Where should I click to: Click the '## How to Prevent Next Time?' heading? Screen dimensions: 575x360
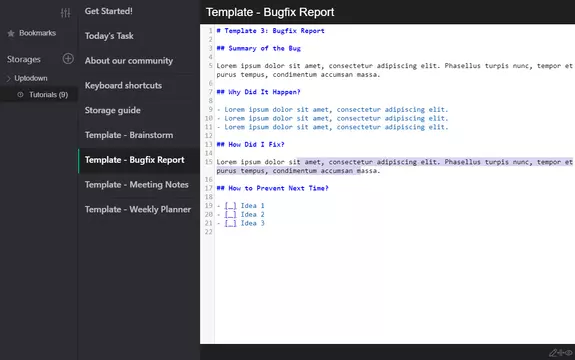coord(272,188)
